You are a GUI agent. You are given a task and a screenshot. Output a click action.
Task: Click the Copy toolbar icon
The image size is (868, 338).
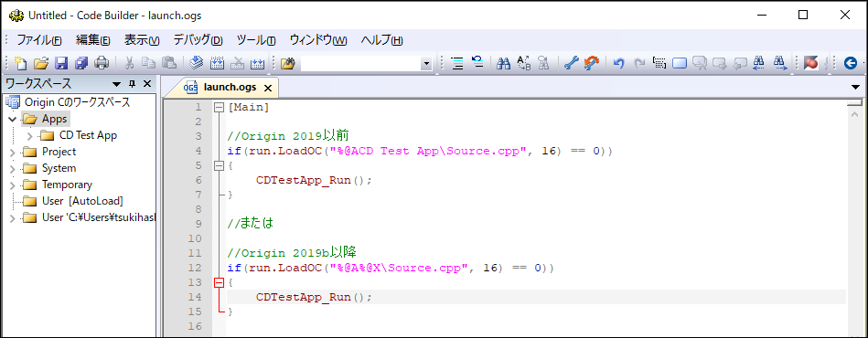148,63
